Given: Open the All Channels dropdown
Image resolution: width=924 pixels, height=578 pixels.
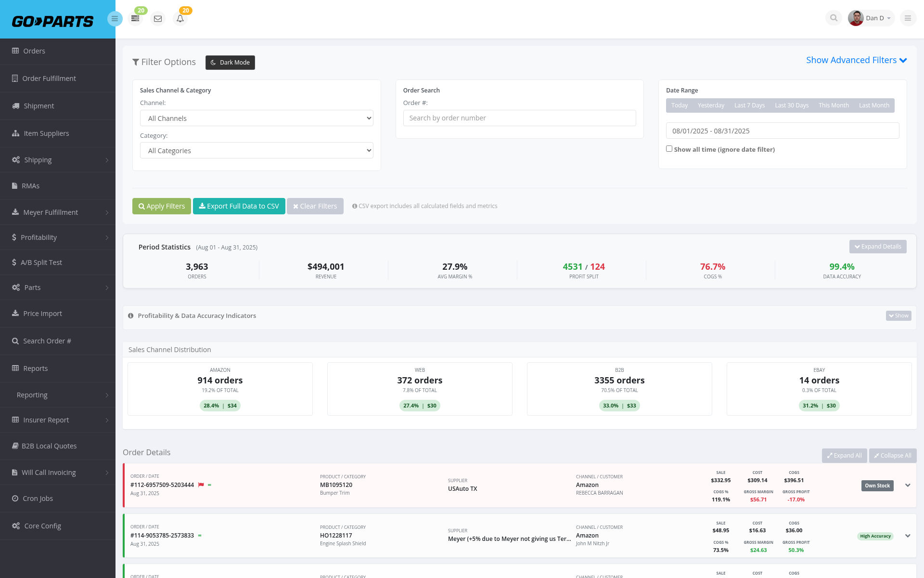Looking at the screenshot, I should (x=257, y=118).
